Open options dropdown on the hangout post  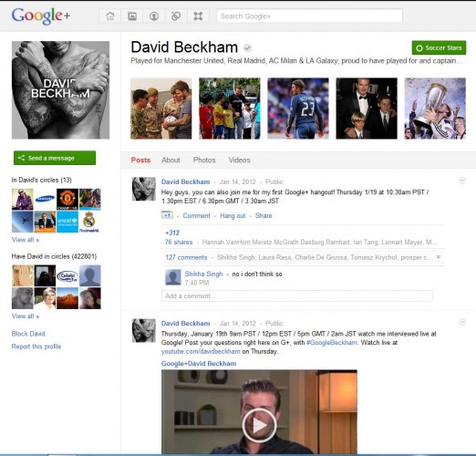462,181
